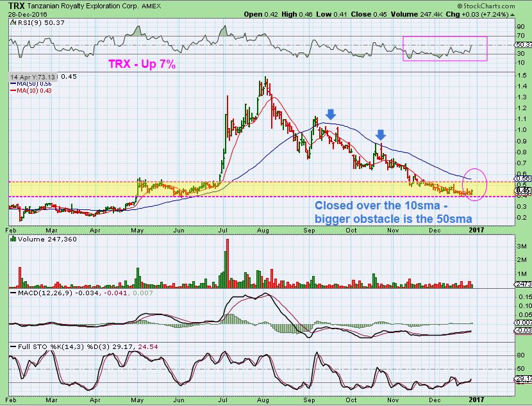
Task: Click the AMEX exchange label
Action: click(151, 6)
